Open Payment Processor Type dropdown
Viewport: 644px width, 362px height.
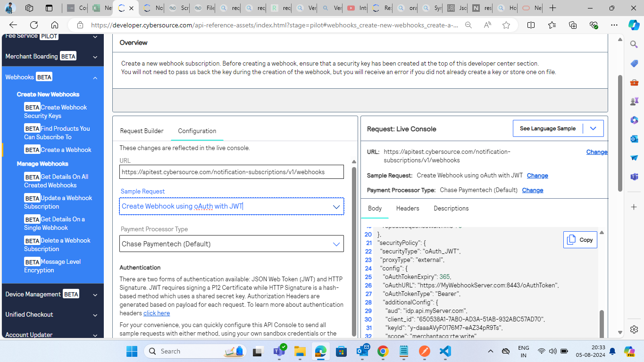click(231, 244)
